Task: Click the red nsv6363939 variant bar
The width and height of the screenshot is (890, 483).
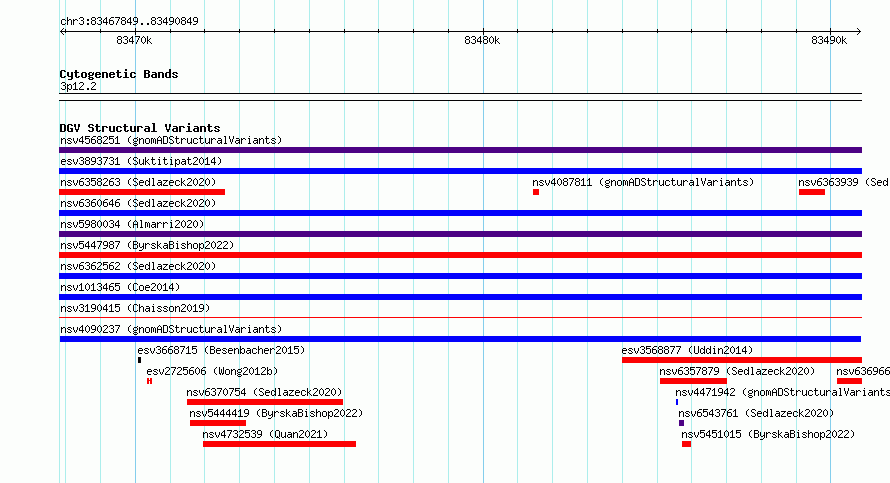Action: point(812,192)
